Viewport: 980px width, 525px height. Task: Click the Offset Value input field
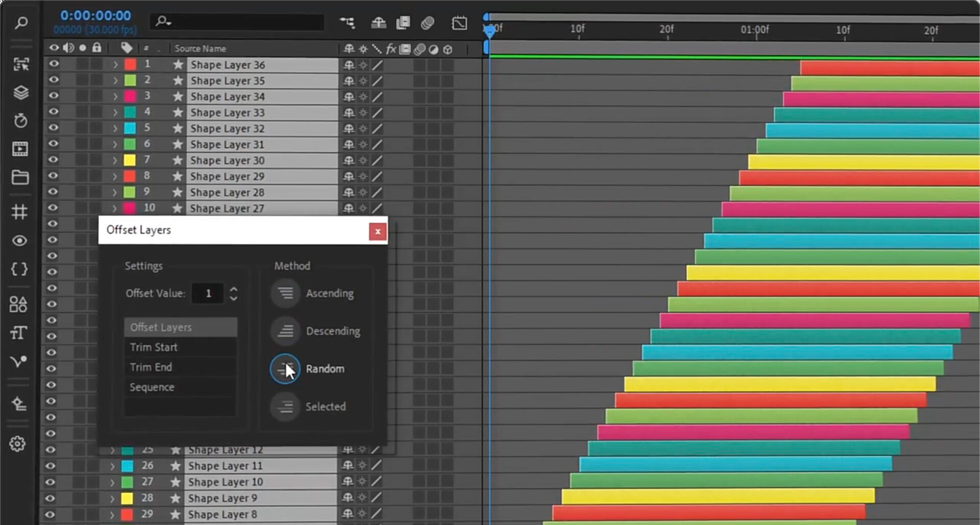pos(208,293)
